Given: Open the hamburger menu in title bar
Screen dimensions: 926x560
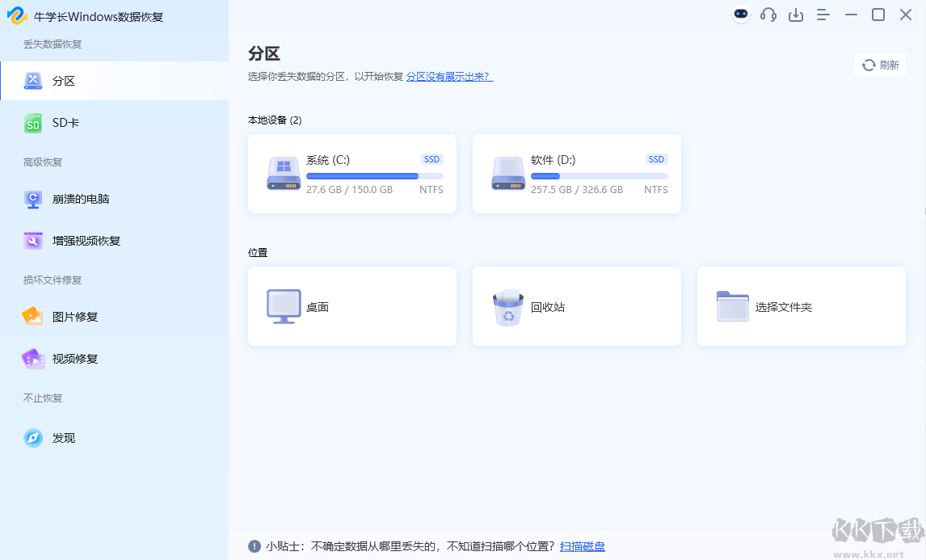Looking at the screenshot, I should pos(823,15).
